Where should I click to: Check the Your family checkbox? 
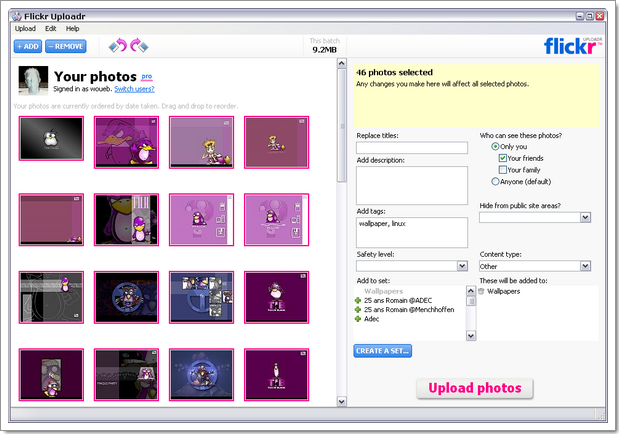pos(503,170)
